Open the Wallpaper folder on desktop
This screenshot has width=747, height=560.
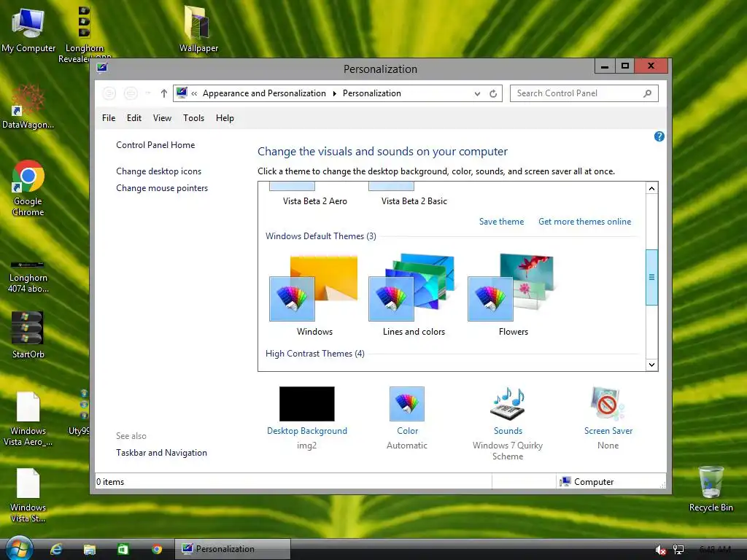[x=198, y=29]
